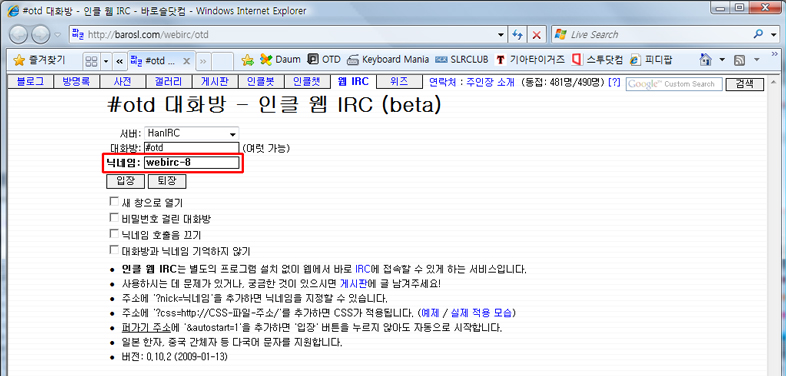Go back with the browser Back arrow
The width and height of the screenshot is (786, 376).
click(19, 35)
